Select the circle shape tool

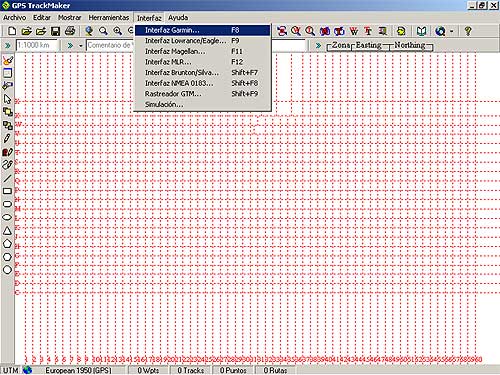tap(7, 270)
